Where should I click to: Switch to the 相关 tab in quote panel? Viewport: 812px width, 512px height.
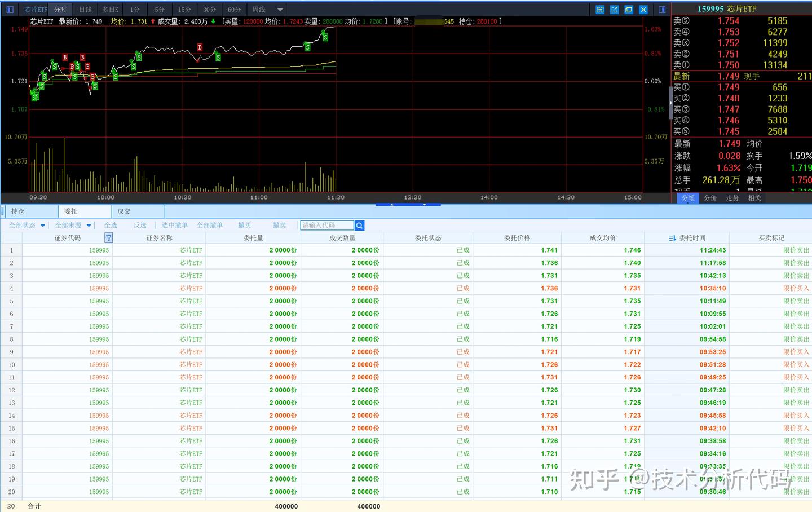pyautogui.click(x=754, y=198)
